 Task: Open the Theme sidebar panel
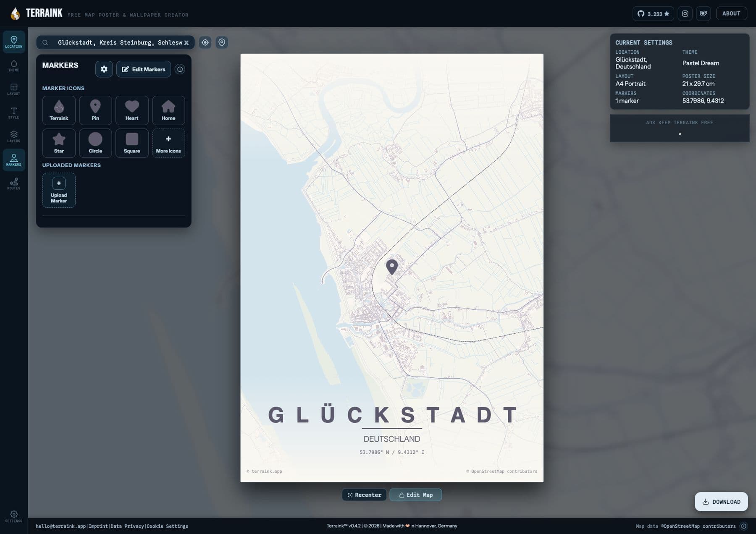point(14,65)
